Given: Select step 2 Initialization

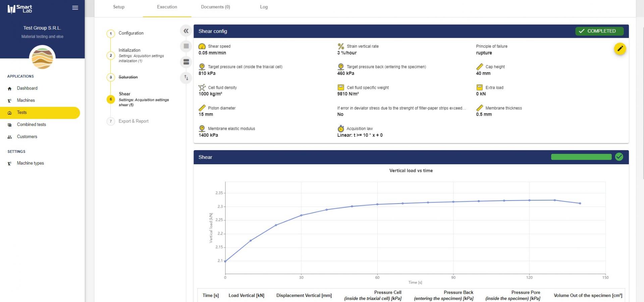Looking at the screenshot, I should (x=129, y=50).
